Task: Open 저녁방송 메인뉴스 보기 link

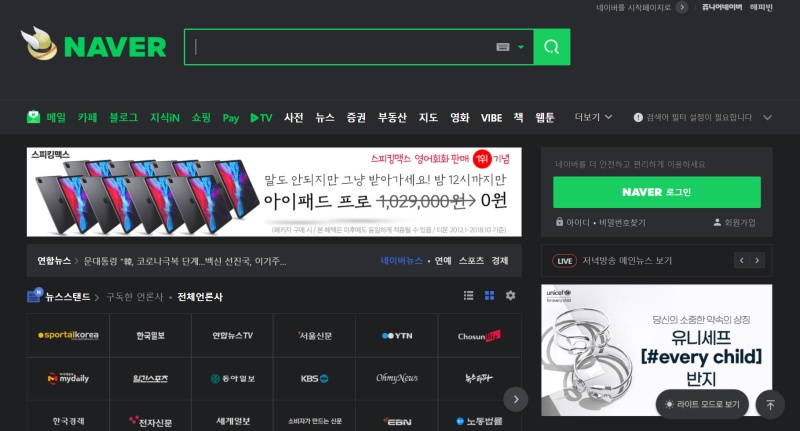Action: click(627, 261)
